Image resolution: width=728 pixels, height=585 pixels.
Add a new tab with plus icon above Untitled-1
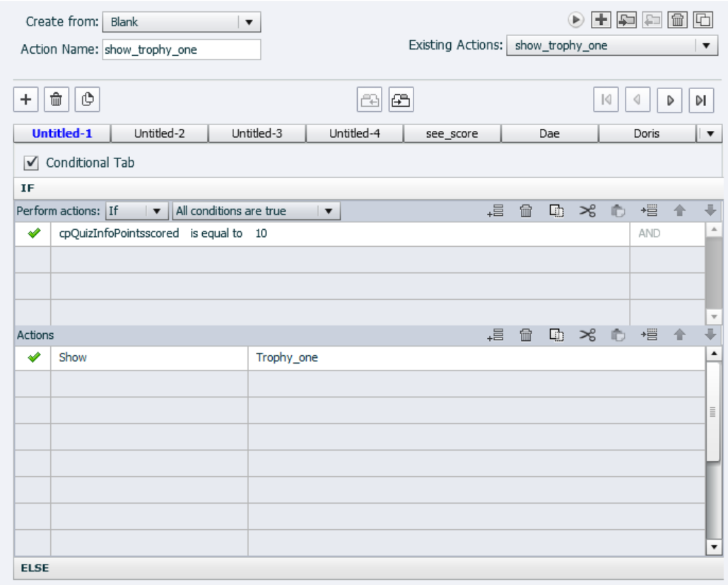pos(26,100)
